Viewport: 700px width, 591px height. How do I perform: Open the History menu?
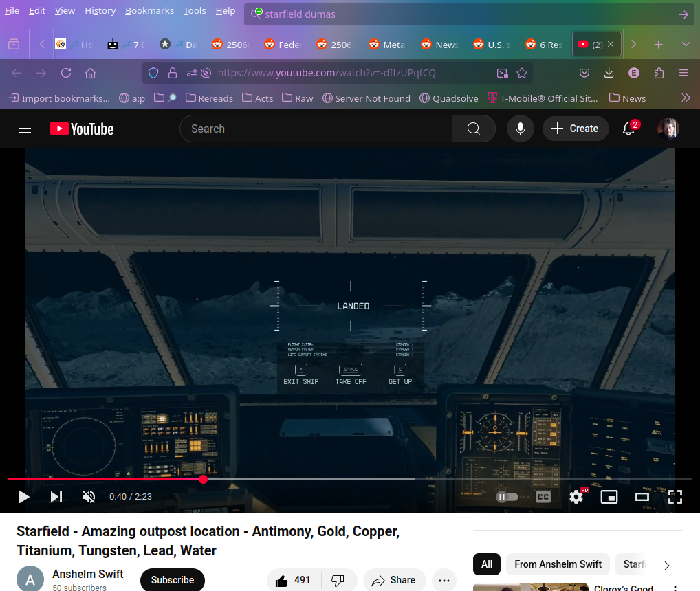click(x=100, y=11)
